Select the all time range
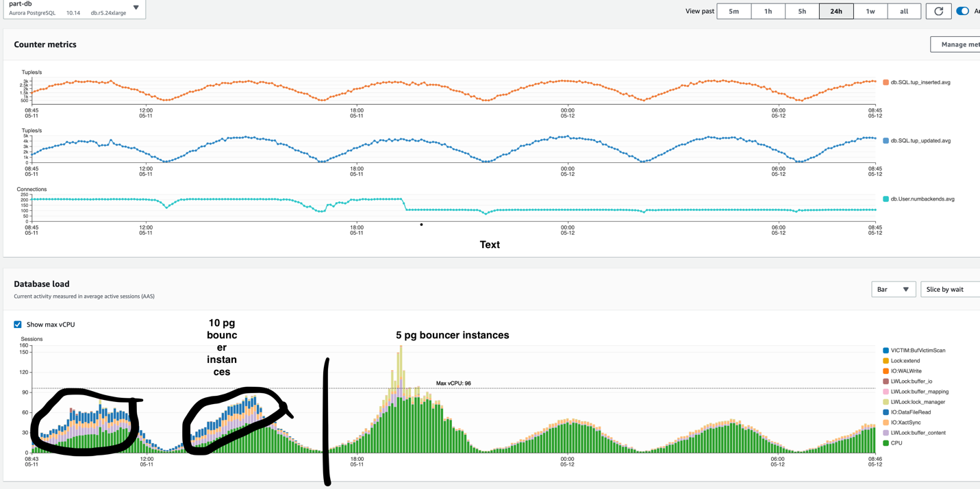 click(904, 11)
